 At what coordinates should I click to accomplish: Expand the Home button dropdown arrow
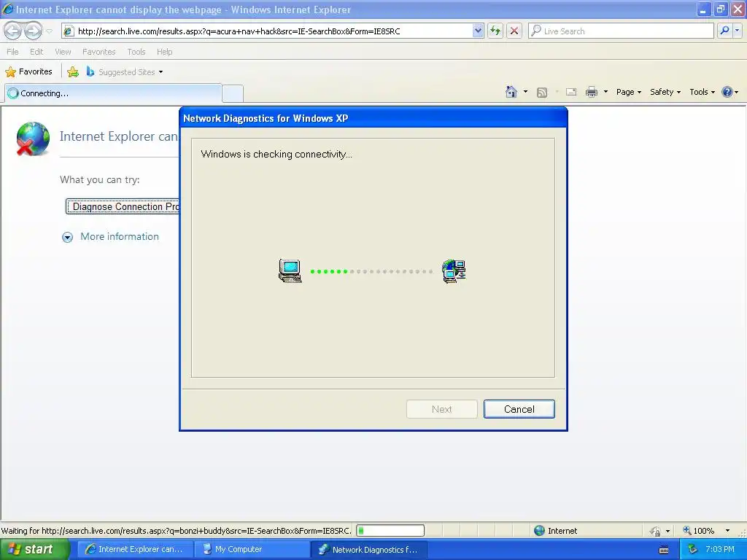(x=525, y=92)
